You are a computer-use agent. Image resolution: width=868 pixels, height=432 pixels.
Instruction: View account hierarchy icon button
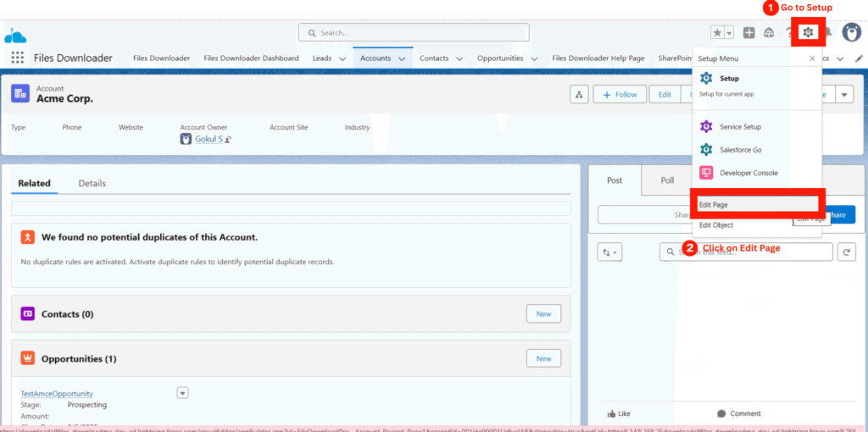[x=579, y=94]
